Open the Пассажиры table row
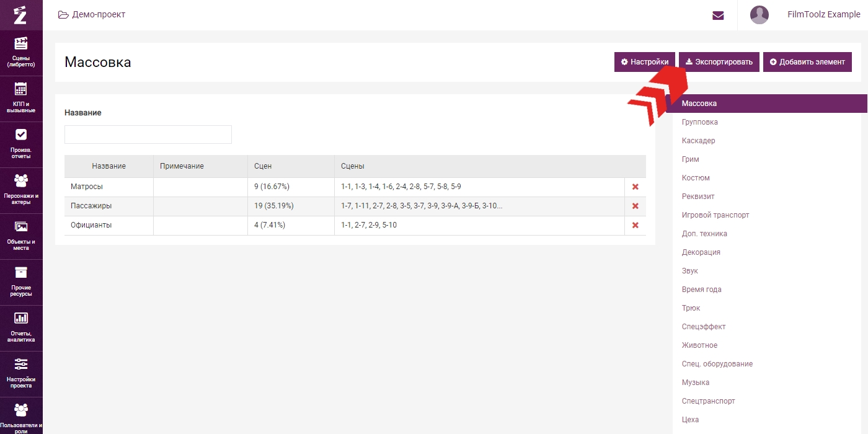This screenshot has width=868, height=434. pyautogui.click(x=355, y=206)
